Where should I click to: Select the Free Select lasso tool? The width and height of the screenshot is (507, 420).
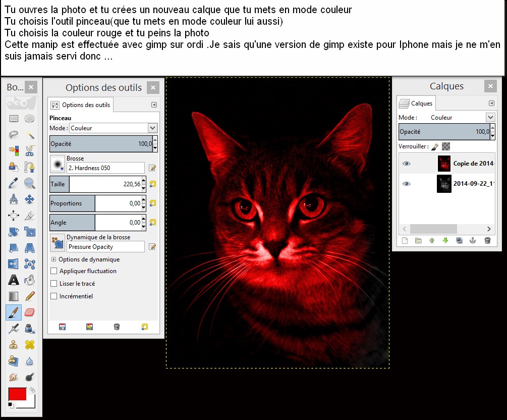tap(14, 135)
